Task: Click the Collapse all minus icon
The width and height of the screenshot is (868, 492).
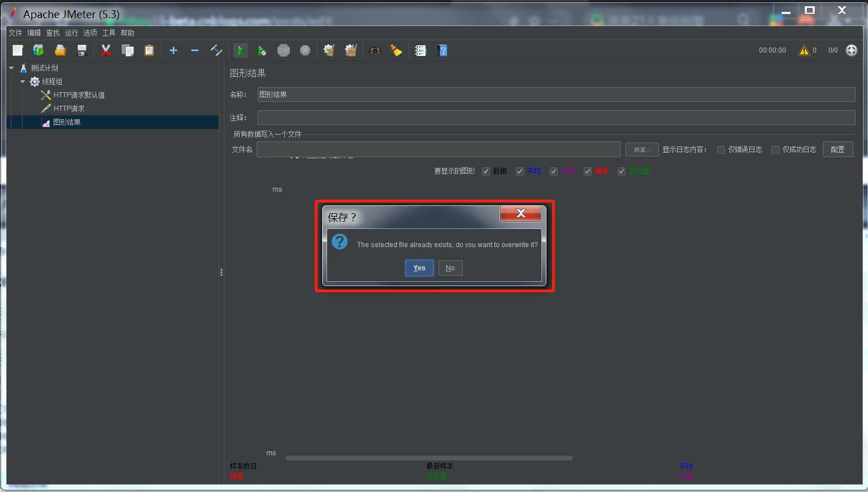Action: coord(195,50)
